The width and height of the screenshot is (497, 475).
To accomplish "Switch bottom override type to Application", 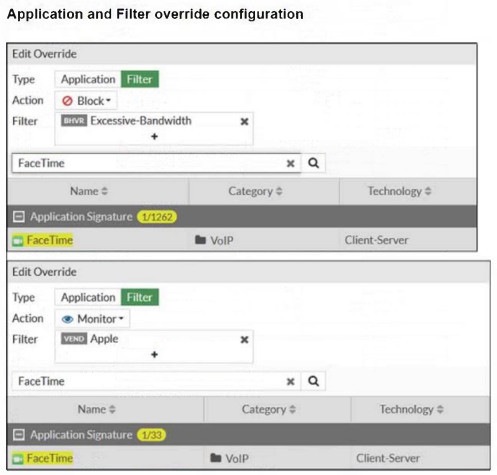I will point(88,297).
